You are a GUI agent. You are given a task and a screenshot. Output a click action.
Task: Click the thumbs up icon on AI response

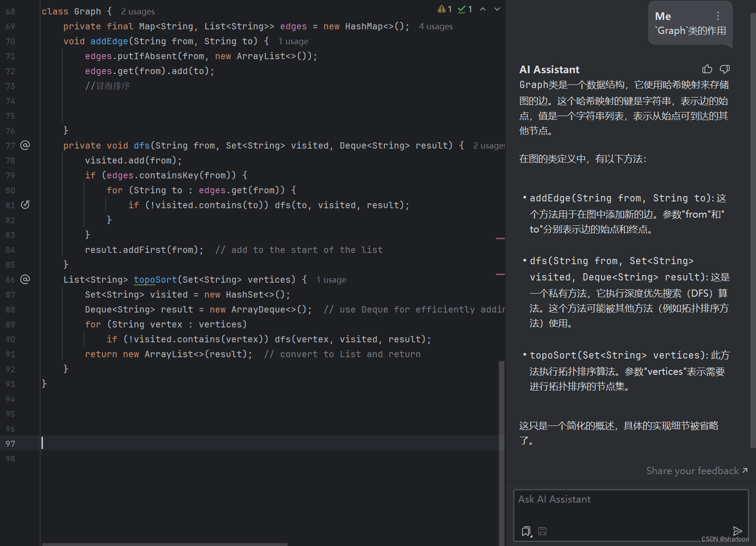coord(707,69)
